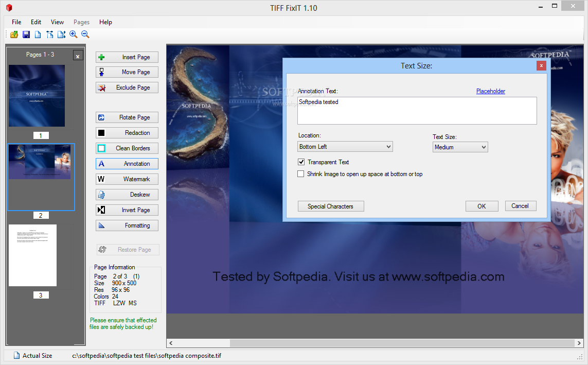588x365 pixels.
Task: Click the Res 96 x 96 info line
Action: tap(112, 290)
